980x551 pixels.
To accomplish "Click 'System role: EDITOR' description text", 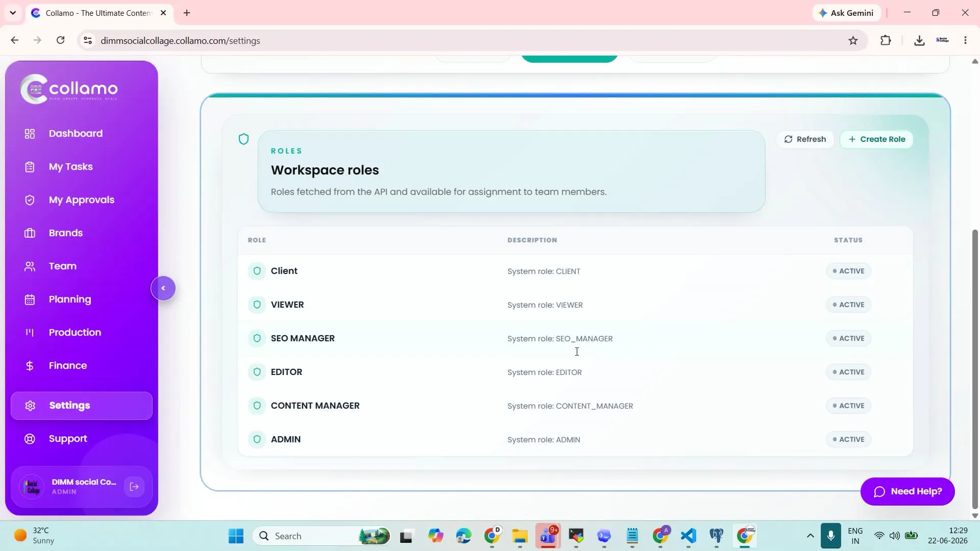I will pyautogui.click(x=545, y=372).
